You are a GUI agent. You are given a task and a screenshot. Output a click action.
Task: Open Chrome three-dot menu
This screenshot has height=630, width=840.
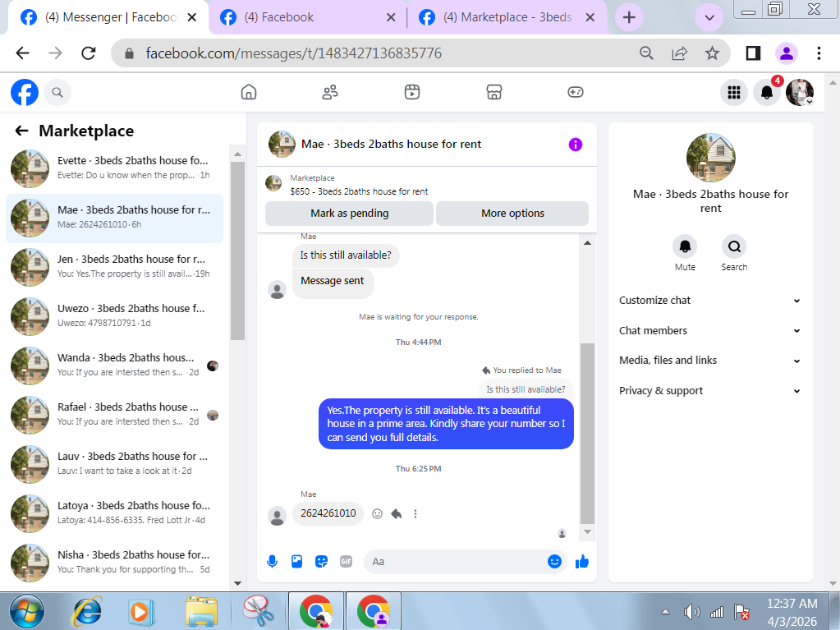819,53
